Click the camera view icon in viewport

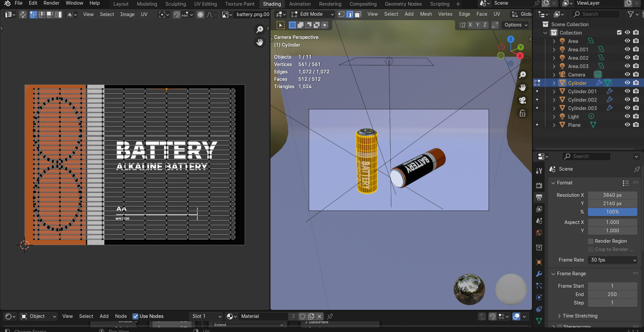pyautogui.click(x=522, y=101)
